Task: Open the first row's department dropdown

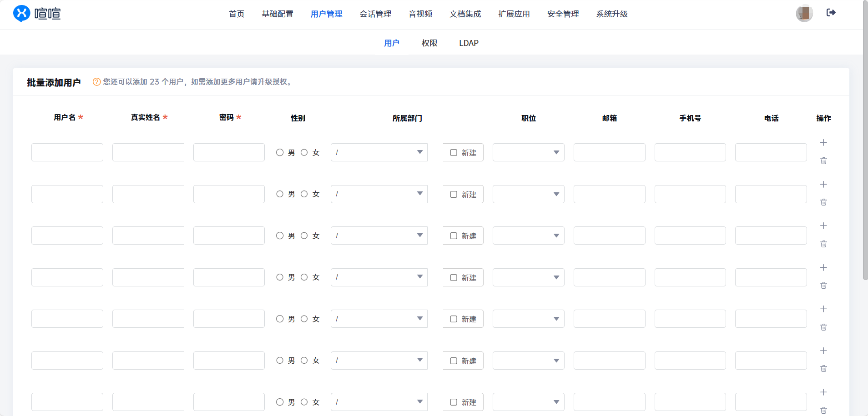Action: [x=379, y=152]
